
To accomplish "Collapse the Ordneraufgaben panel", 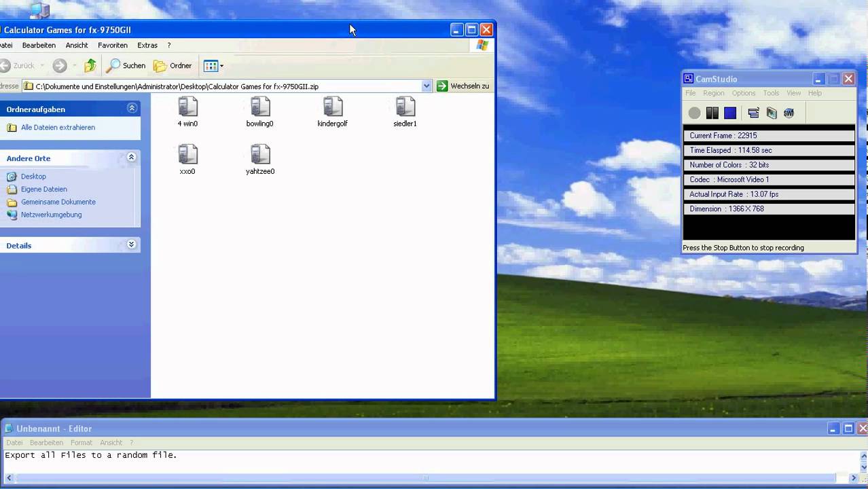I will (132, 109).
